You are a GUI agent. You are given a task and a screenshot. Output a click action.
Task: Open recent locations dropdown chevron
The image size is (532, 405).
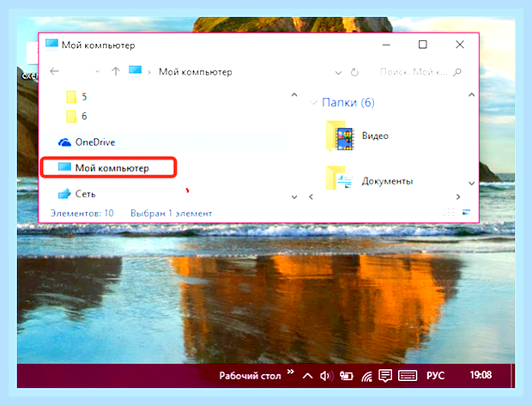click(x=97, y=71)
